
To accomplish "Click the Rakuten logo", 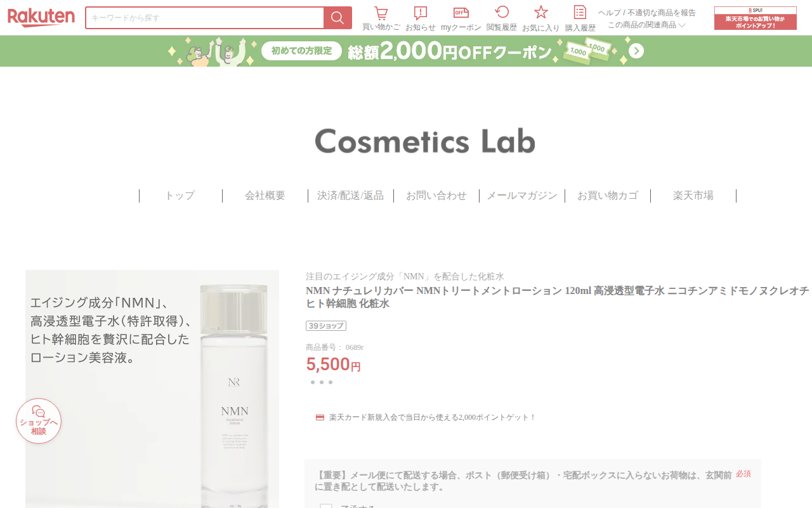I will pyautogui.click(x=41, y=18).
